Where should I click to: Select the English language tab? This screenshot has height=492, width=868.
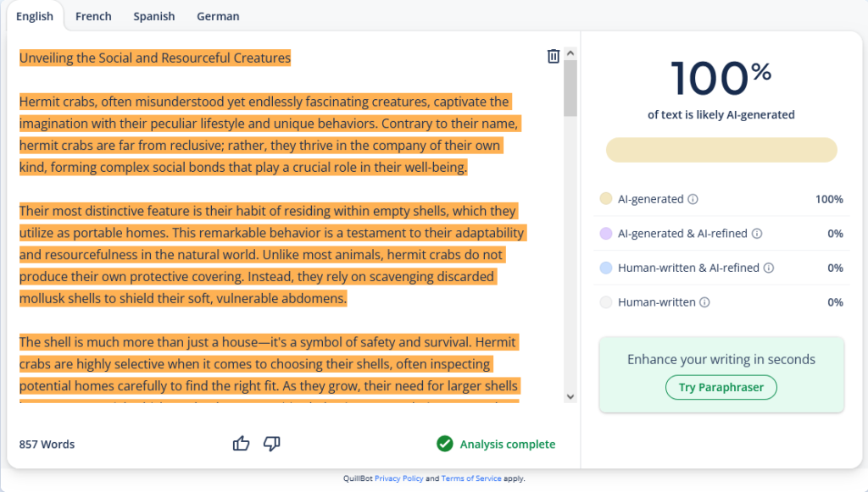(x=34, y=16)
